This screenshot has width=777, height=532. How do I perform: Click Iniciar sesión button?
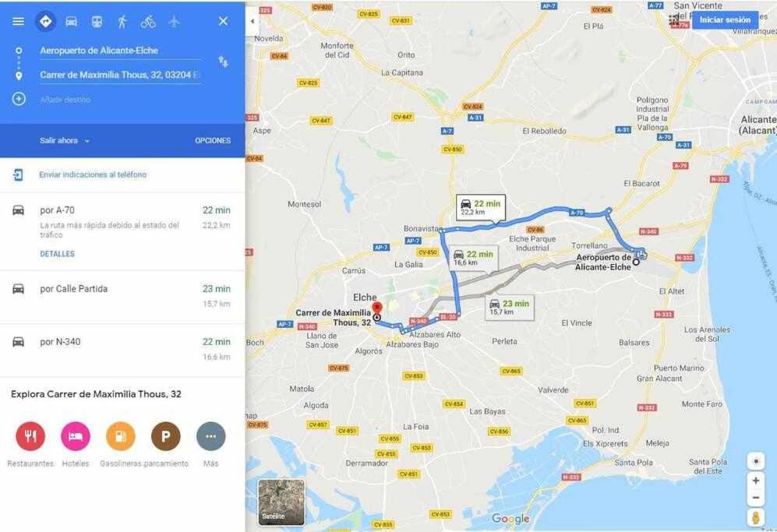tap(725, 20)
